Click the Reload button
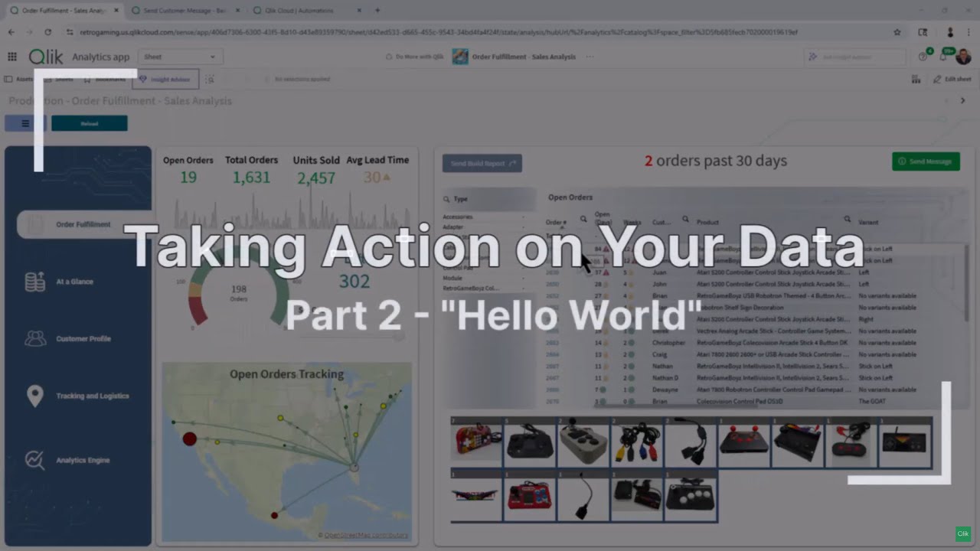The height and width of the screenshot is (551, 980). pyautogui.click(x=90, y=123)
